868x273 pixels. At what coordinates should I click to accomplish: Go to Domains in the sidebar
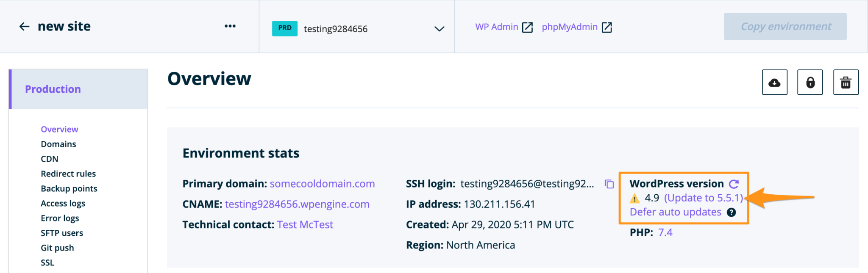click(58, 144)
